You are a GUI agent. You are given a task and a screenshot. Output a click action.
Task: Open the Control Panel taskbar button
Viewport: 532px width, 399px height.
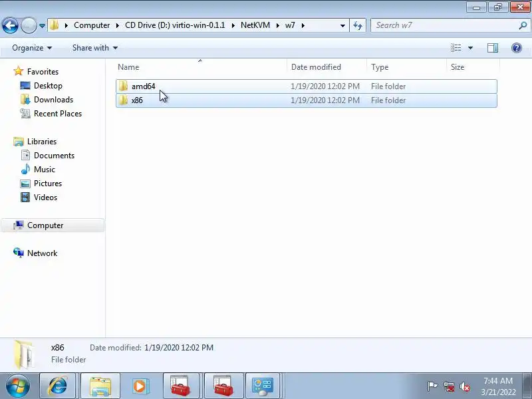pos(262,386)
